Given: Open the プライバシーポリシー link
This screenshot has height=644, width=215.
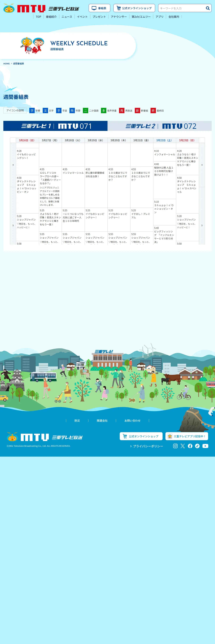Looking at the screenshot, I should [x=147, y=446].
